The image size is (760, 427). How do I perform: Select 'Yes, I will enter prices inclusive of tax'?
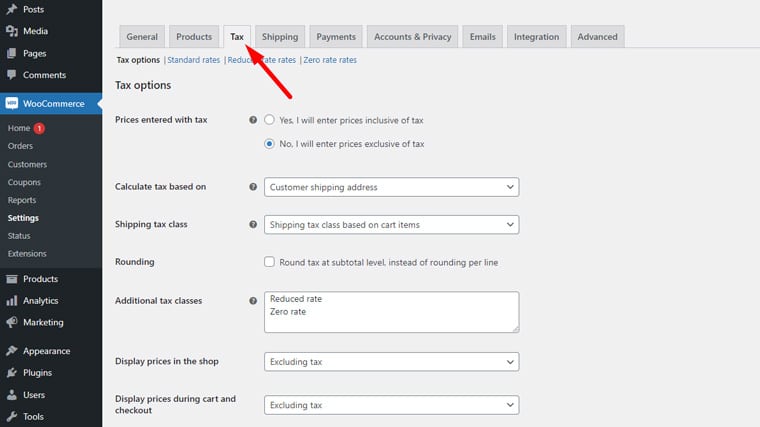point(270,120)
